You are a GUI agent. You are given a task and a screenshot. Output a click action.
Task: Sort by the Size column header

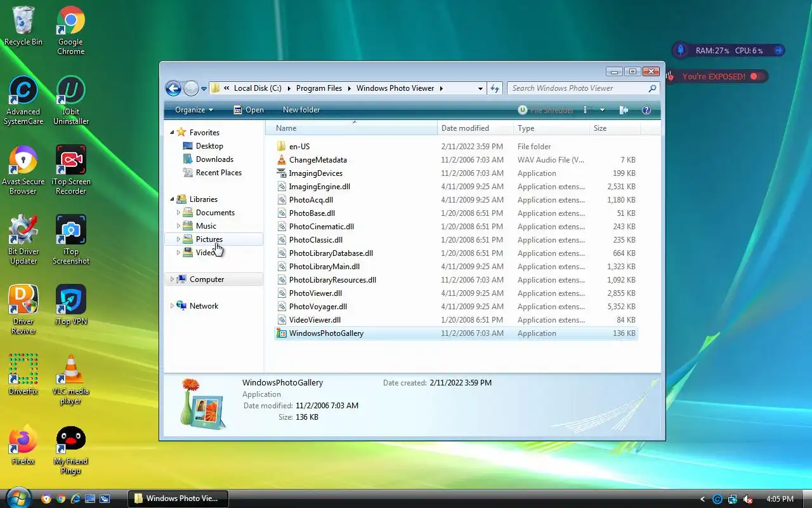615,128
